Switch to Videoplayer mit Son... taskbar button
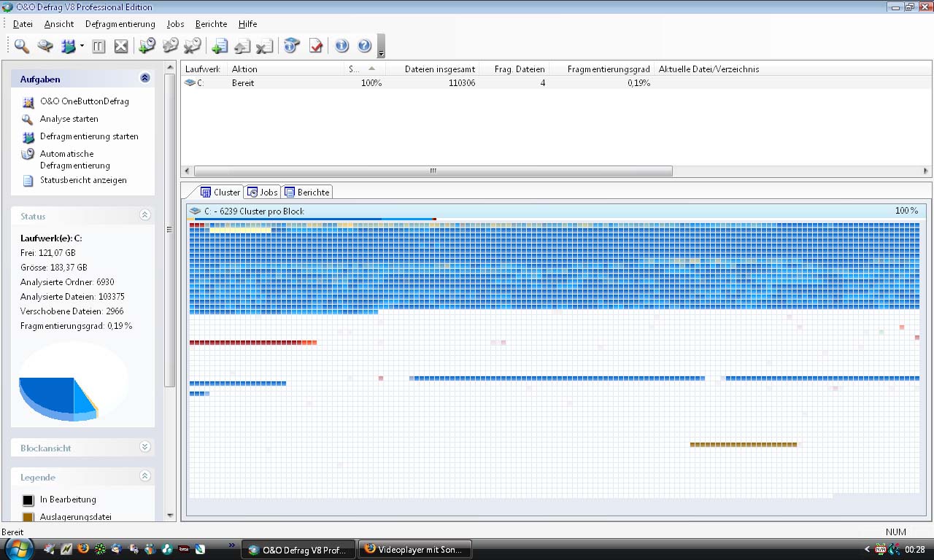This screenshot has height=560, width=934. tap(415, 550)
